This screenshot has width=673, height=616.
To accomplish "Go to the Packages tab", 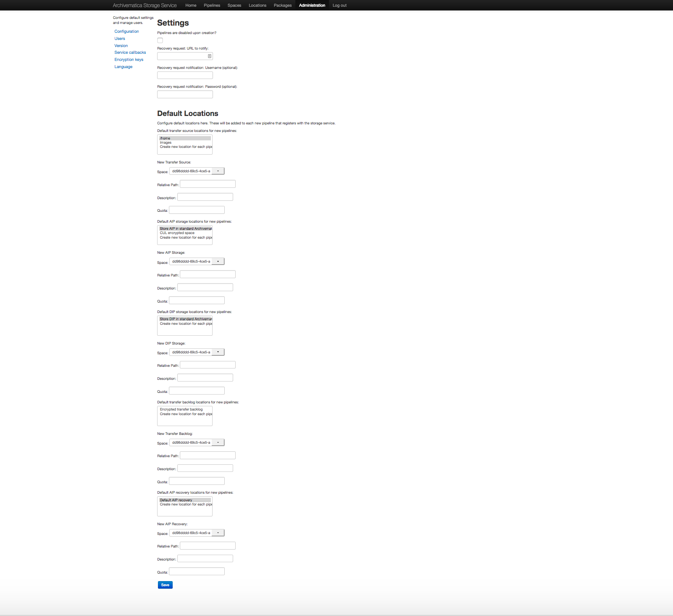I will click(282, 5).
